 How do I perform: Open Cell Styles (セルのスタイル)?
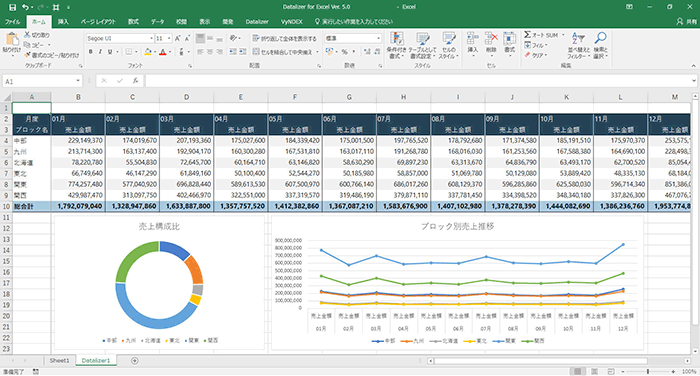click(x=448, y=45)
